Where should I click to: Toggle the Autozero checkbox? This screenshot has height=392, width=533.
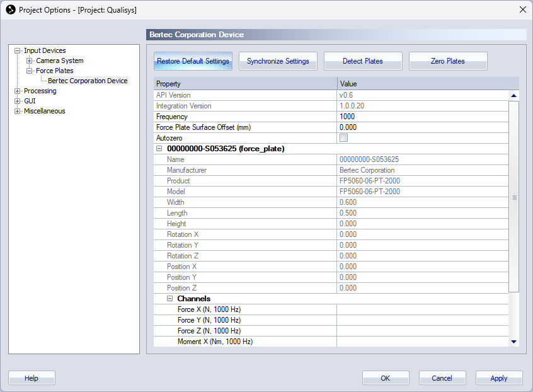tap(343, 137)
